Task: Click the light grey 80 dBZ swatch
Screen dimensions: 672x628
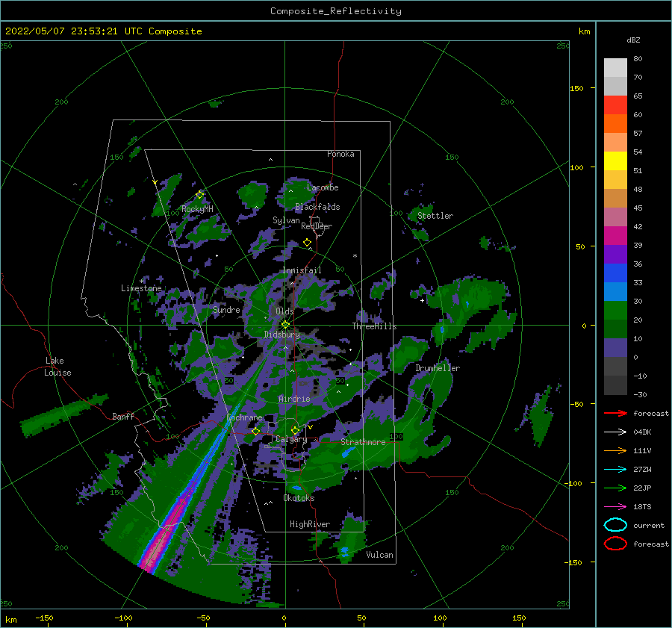Action: [615, 67]
